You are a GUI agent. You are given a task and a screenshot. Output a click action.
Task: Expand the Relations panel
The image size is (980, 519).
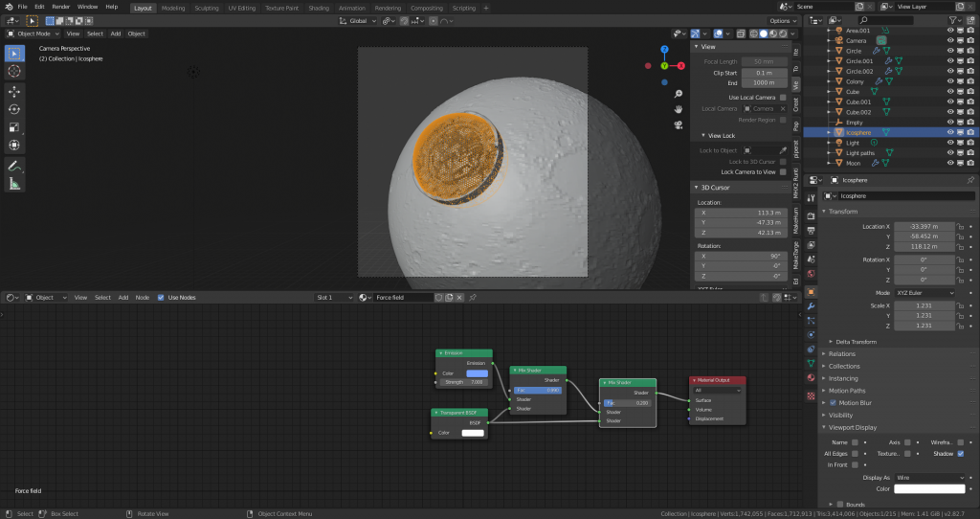(842, 353)
